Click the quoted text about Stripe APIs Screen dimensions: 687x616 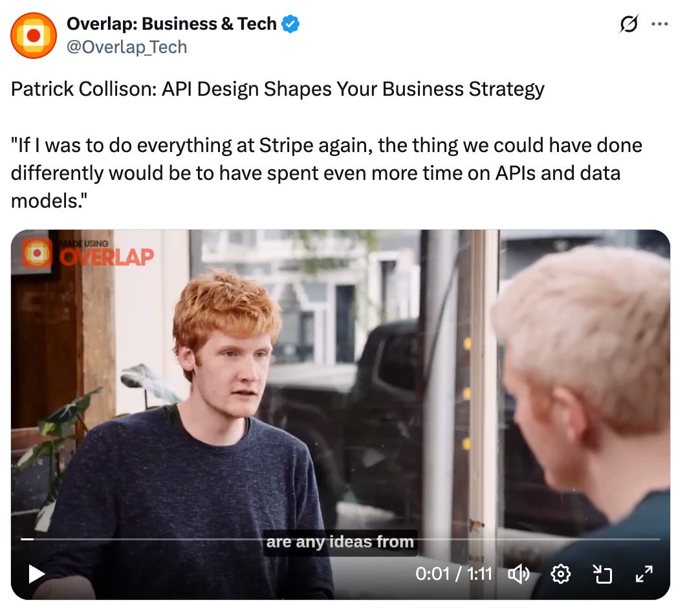(327, 173)
